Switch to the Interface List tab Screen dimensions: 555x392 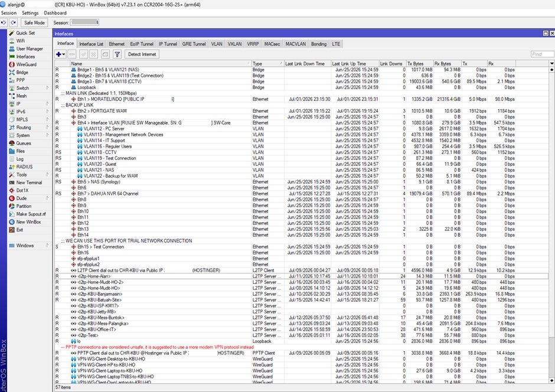(x=91, y=44)
